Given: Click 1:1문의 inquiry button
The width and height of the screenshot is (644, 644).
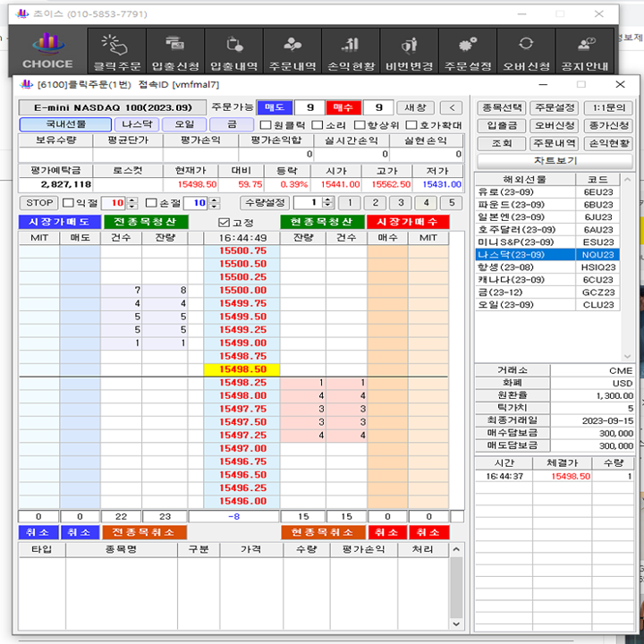Looking at the screenshot, I should (608, 108).
